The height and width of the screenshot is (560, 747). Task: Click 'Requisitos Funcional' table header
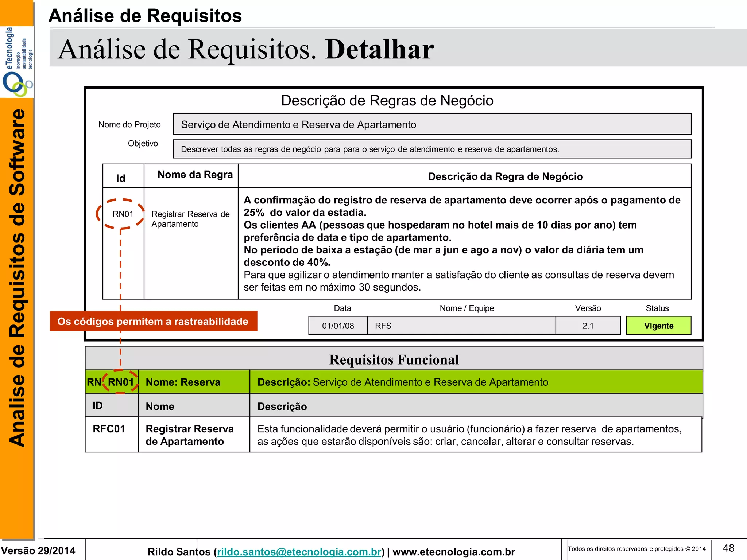pyautogui.click(x=394, y=359)
